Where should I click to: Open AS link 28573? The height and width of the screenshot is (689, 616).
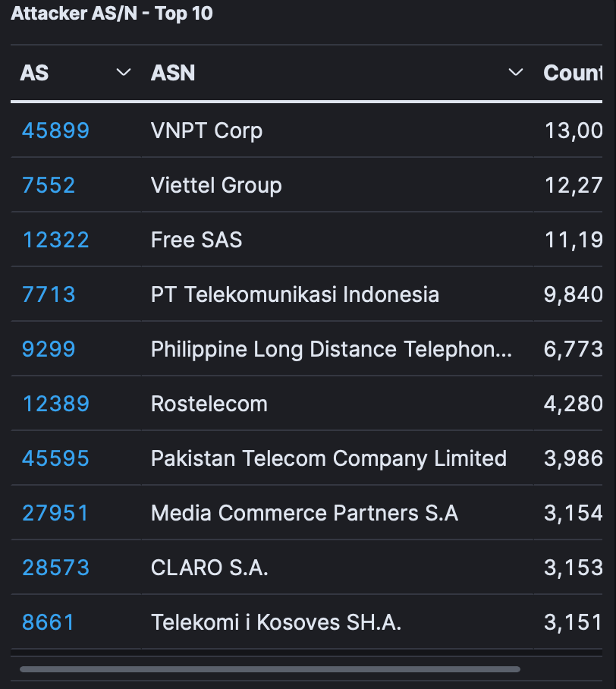click(x=56, y=568)
